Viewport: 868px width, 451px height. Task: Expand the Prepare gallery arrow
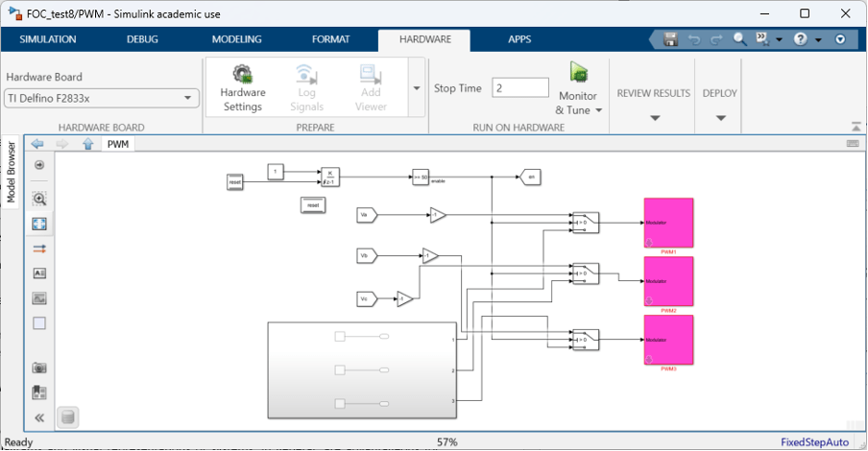417,88
